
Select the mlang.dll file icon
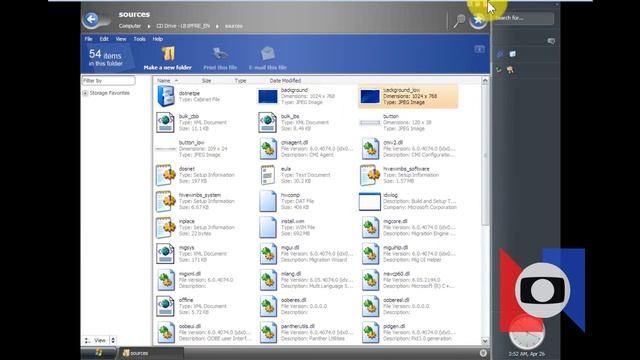point(268,280)
